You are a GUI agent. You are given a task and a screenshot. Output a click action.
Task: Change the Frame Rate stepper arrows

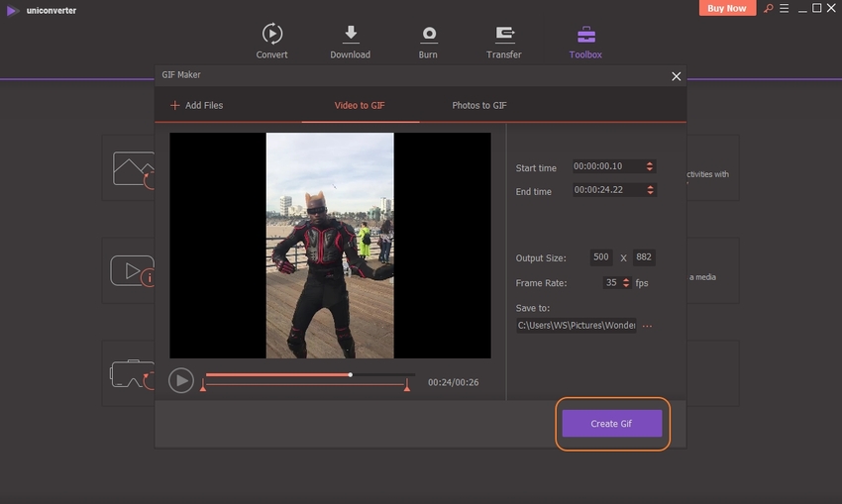(x=626, y=282)
